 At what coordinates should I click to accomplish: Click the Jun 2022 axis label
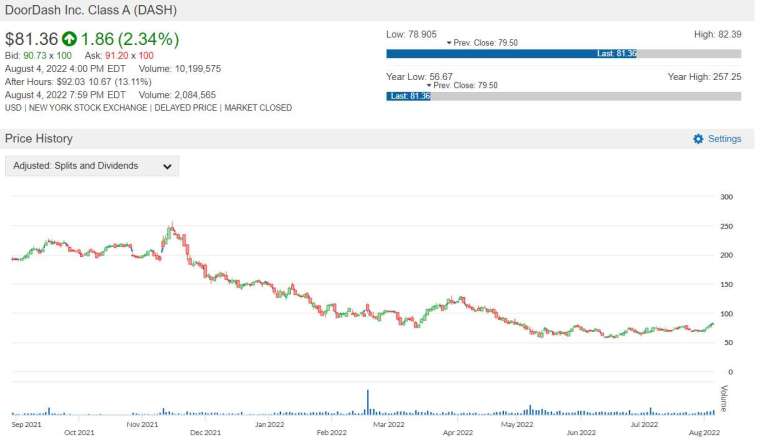(x=581, y=432)
